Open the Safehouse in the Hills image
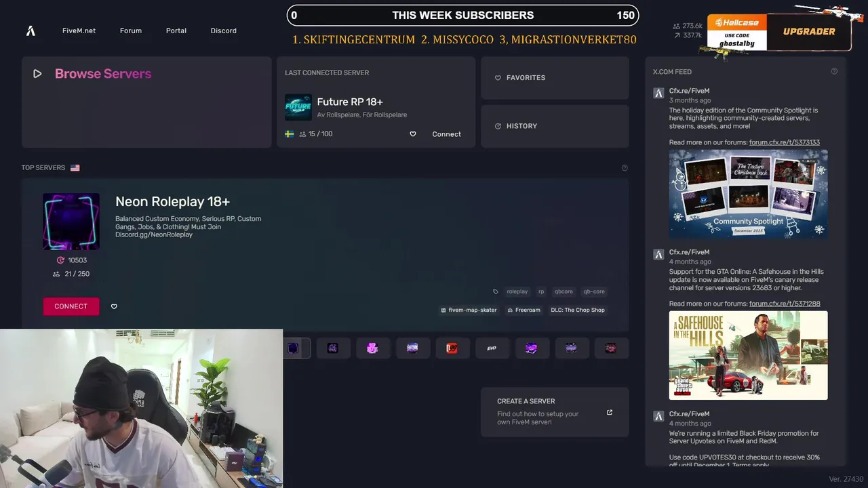This screenshot has height=488, width=868. point(748,355)
